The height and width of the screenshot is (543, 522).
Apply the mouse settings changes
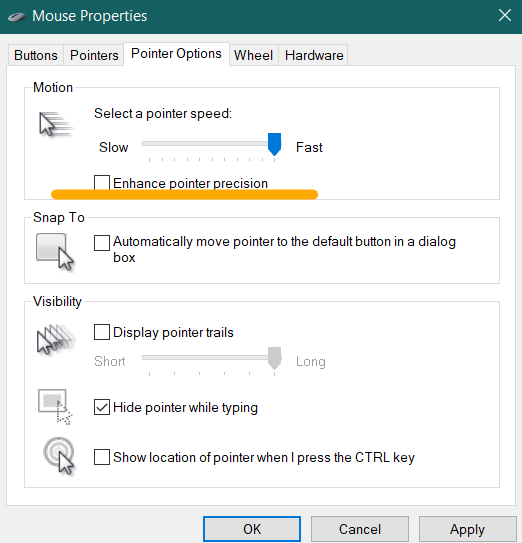click(x=467, y=529)
